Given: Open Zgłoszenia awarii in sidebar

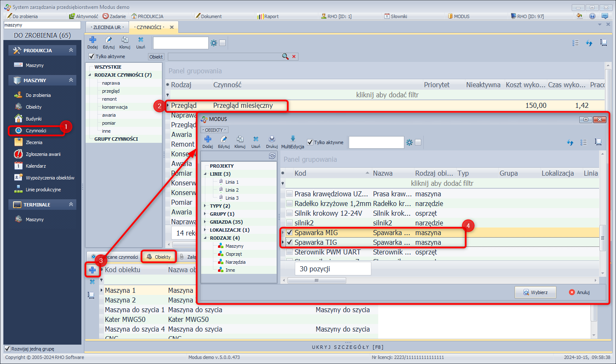Looking at the screenshot, I should pyautogui.click(x=43, y=154).
